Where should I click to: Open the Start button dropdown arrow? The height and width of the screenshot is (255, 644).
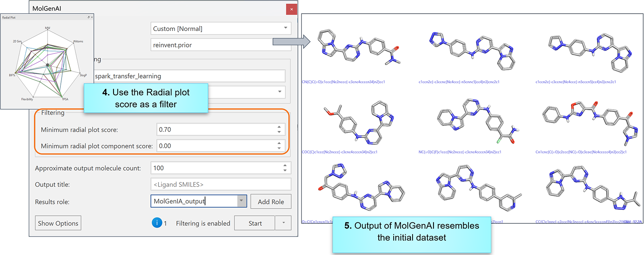(x=283, y=223)
